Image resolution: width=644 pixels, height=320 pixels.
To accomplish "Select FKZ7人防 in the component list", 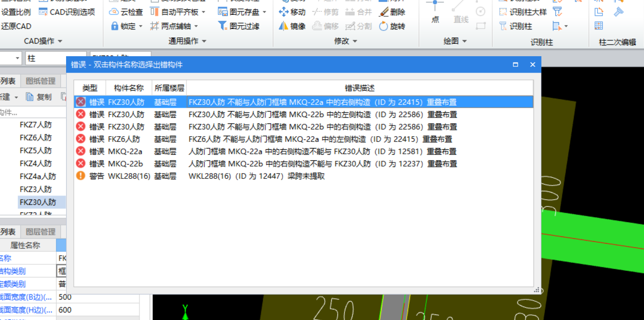I will pyautogui.click(x=36, y=125).
